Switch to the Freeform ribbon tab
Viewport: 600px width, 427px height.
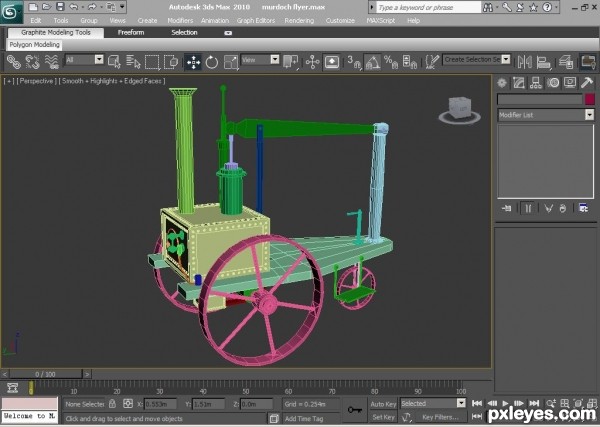(131, 33)
